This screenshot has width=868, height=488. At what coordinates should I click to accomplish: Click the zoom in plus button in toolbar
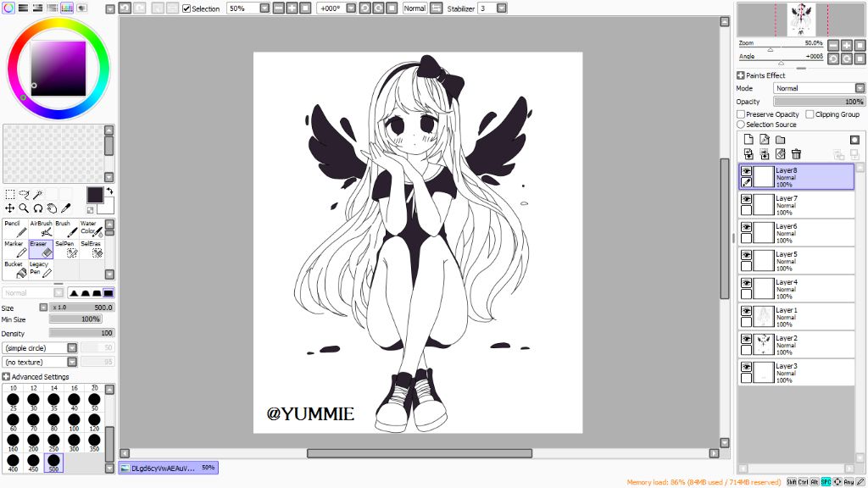292,8
